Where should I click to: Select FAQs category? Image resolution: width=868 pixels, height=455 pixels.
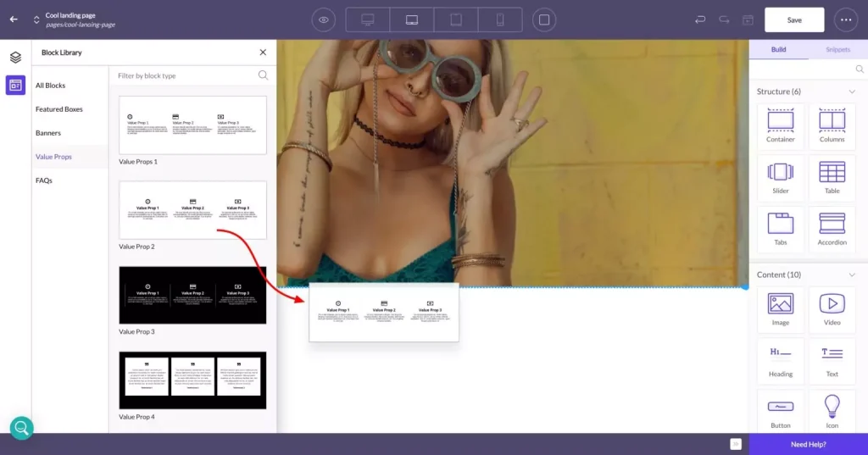44,180
